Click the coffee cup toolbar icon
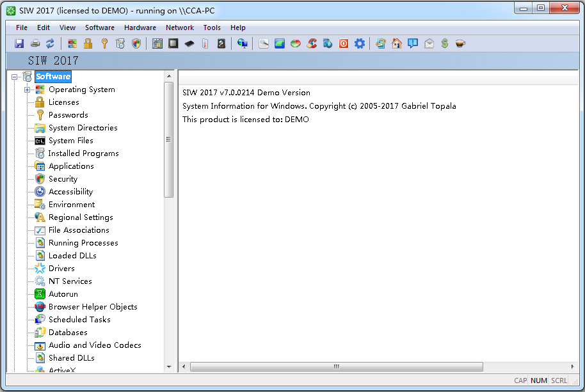This screenshot has width=585, height=392. coord(461,43)
